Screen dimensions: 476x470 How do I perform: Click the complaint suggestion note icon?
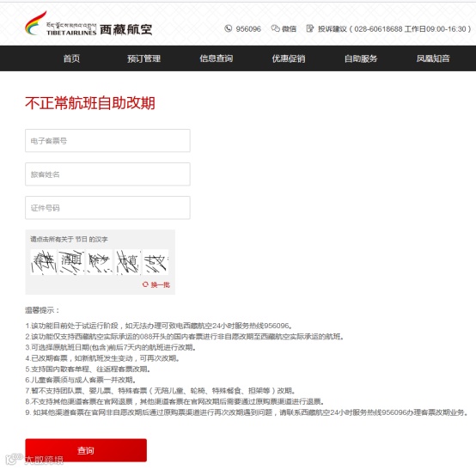click(x=309, y=28)
